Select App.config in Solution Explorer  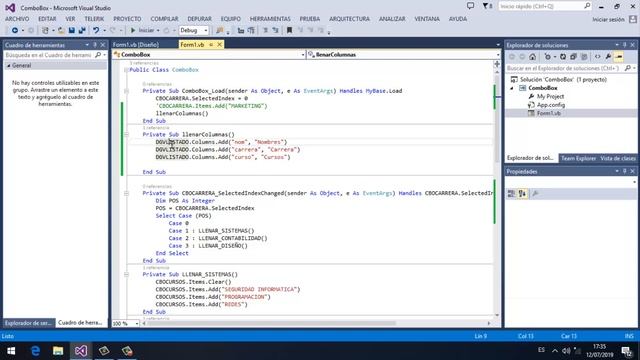click(x=551, y=105)
